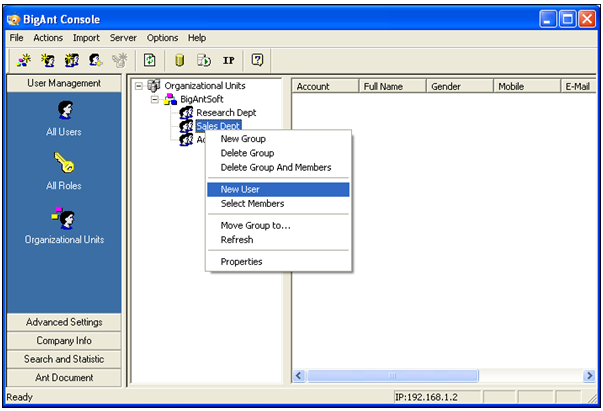603x411 pixels.
Task: Choose New Group from the context menu
Action: (278, 139)
